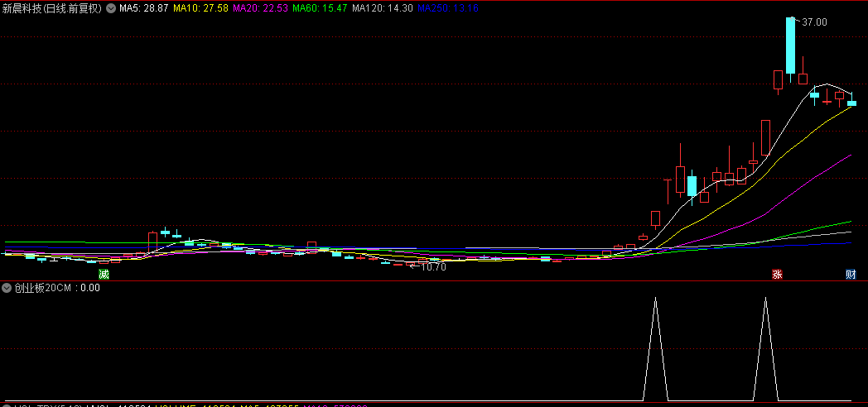Viewport: 868px width, 407px height.
Task: Click the blue 财 marker icon
Action: point(851,275)
